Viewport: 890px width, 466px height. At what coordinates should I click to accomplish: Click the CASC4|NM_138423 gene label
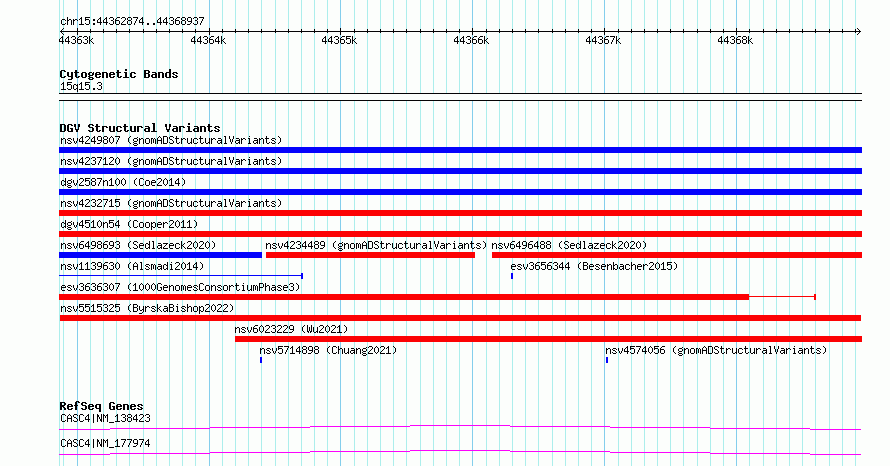(x=106, y=418)
